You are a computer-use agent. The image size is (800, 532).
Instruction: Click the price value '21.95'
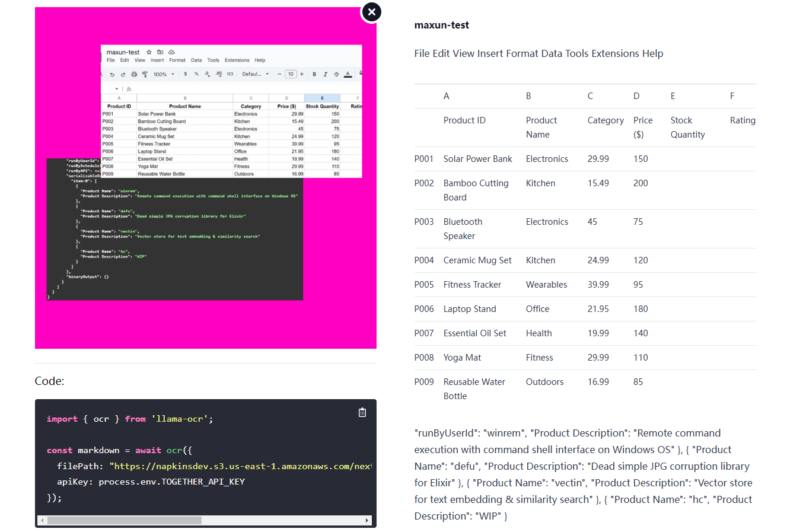click(598, 309)
